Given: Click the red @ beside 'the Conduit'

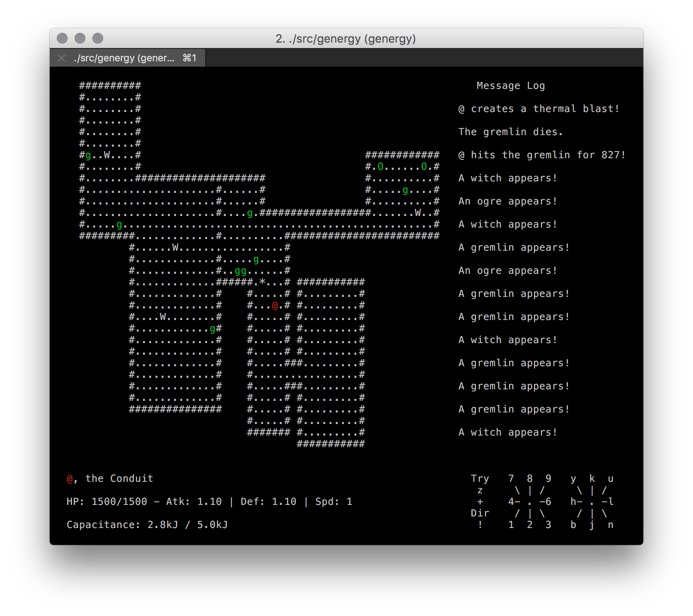Looking at the screenshot, I should [70, 479].
